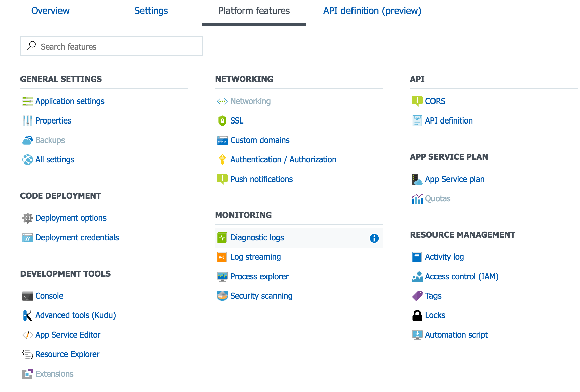Select the Platform features tab
This screenshot has width=580, height=392.
click(254, 11)
